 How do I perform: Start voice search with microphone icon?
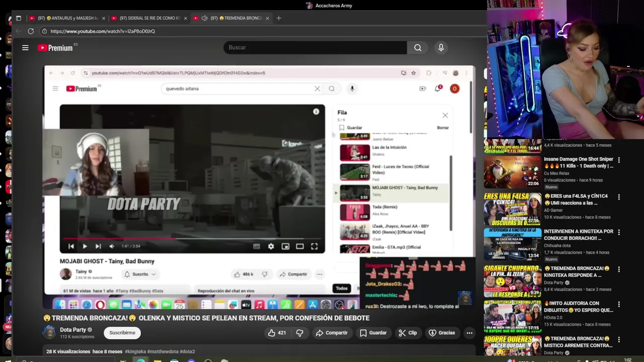pos(441,48)
